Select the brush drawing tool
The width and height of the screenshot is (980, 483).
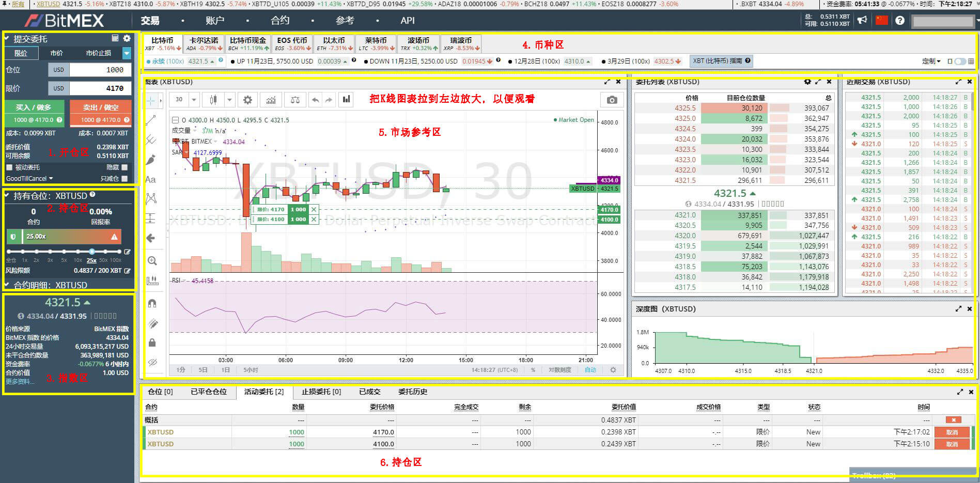tap(151, 160)
